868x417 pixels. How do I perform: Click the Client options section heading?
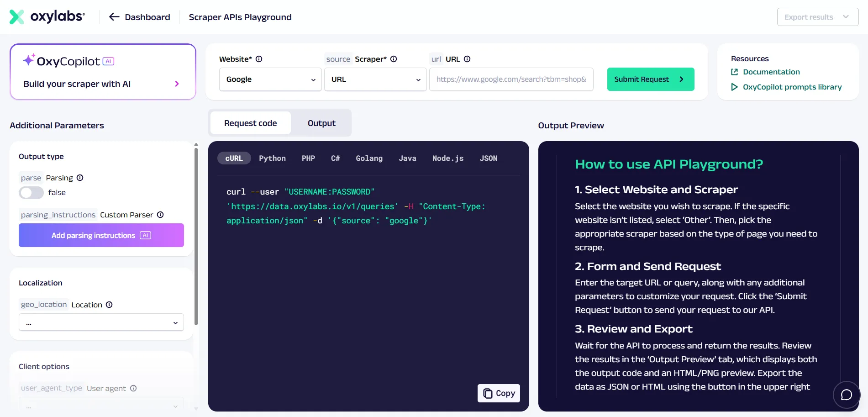[44, 366]
